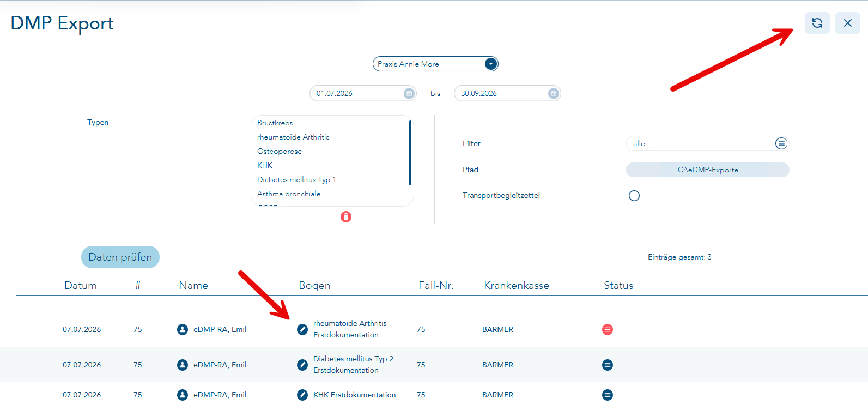Click the Fall-Nr. column header
Image resolution: width=868 pixels, height=416 pixels.
[x=436, y=285]
